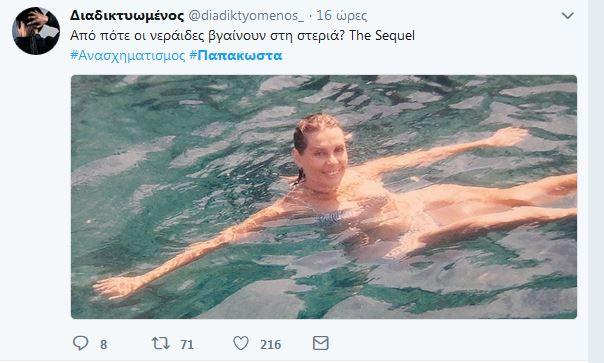View the 8 replies count
The height and width of the screenshot is (363, 604).
104,344
